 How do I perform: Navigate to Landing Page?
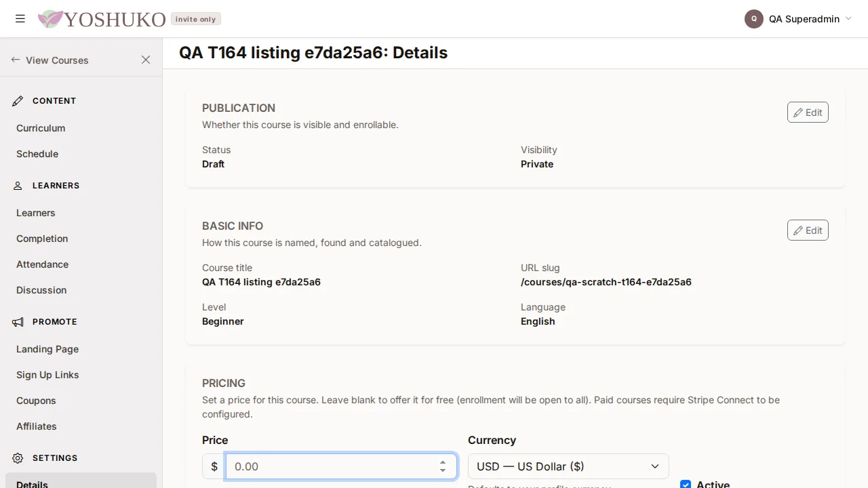(47, 349)
